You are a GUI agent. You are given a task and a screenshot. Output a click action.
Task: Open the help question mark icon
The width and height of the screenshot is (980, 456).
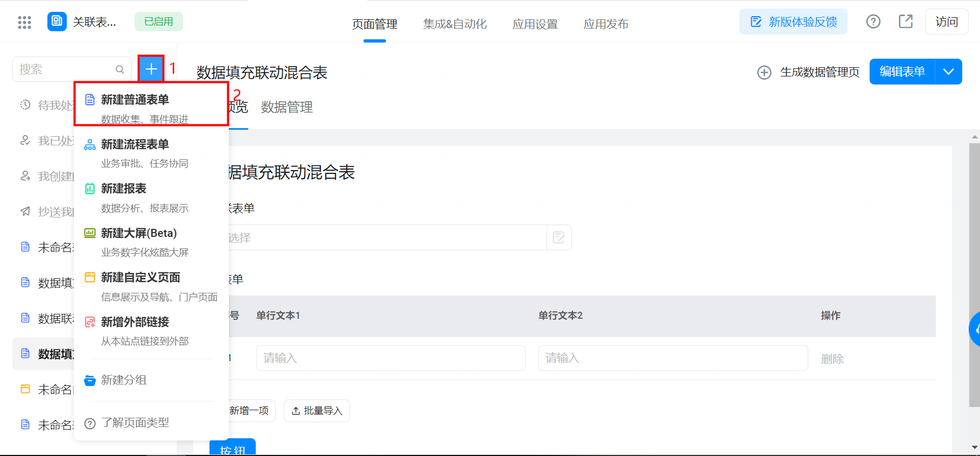873,22
